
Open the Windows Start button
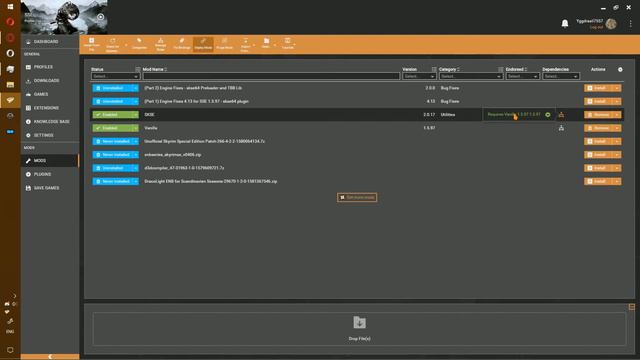pos(10,7)
